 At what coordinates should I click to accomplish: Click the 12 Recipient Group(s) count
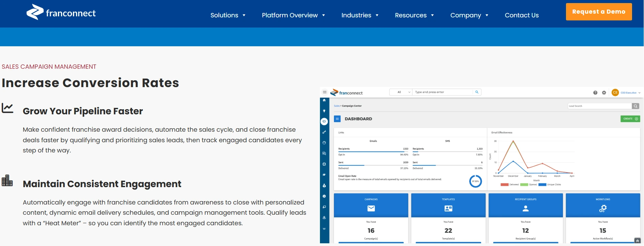coord(526,231)
